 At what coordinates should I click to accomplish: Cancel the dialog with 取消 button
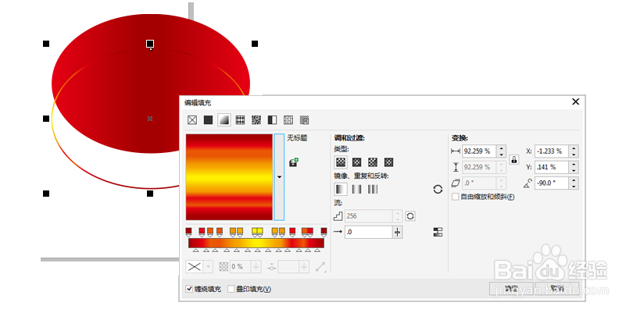(x=557, y=288)
